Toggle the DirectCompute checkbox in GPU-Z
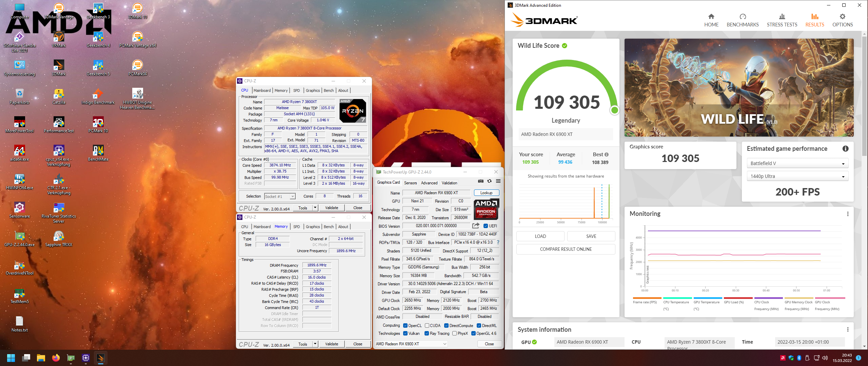The width and height of the screenshot is (868, 366). [x=447, y=326]
